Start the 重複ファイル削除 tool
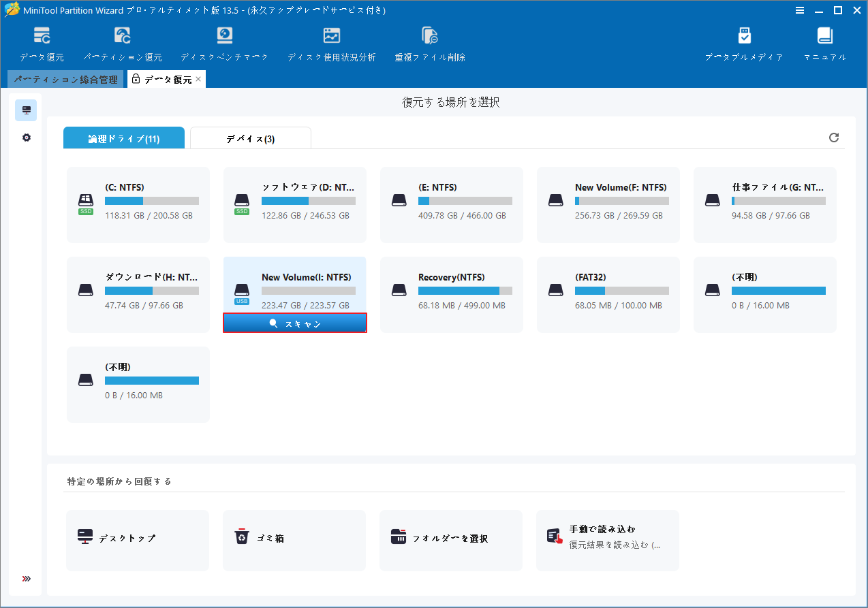Viewport: 868px width, 608px height. [x=429, y=43]
